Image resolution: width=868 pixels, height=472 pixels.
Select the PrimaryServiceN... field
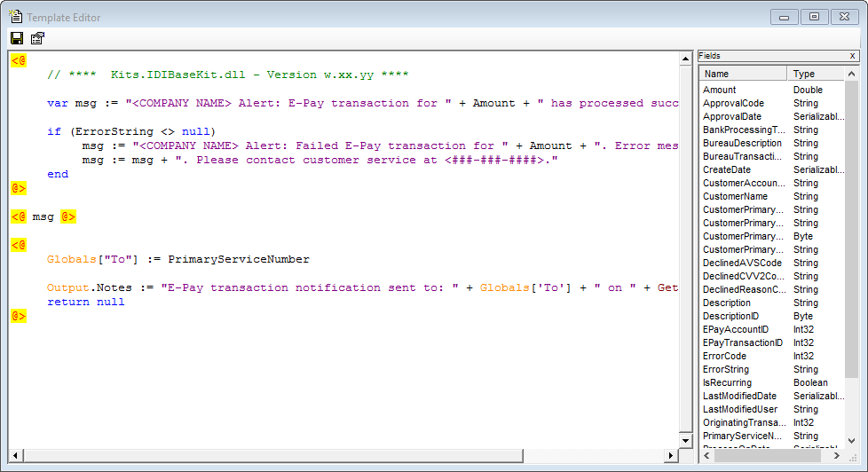(x=772, y=436)
